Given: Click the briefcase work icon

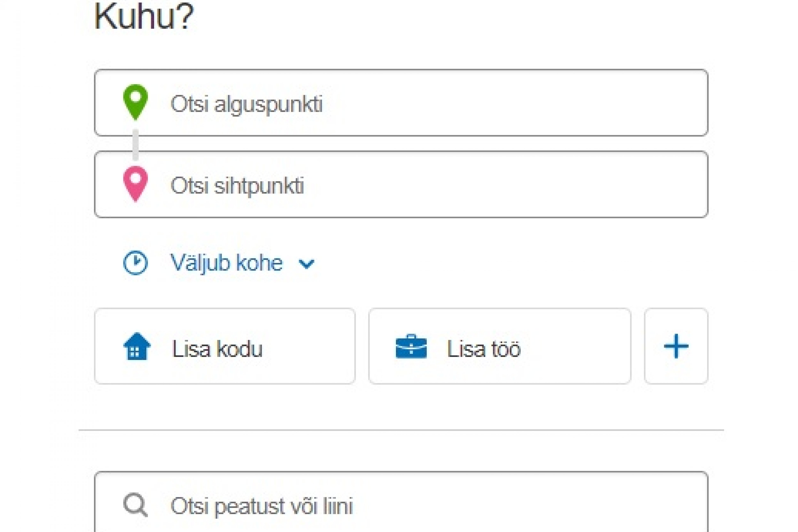Looking at the screenshot, I should pos(411,346).
